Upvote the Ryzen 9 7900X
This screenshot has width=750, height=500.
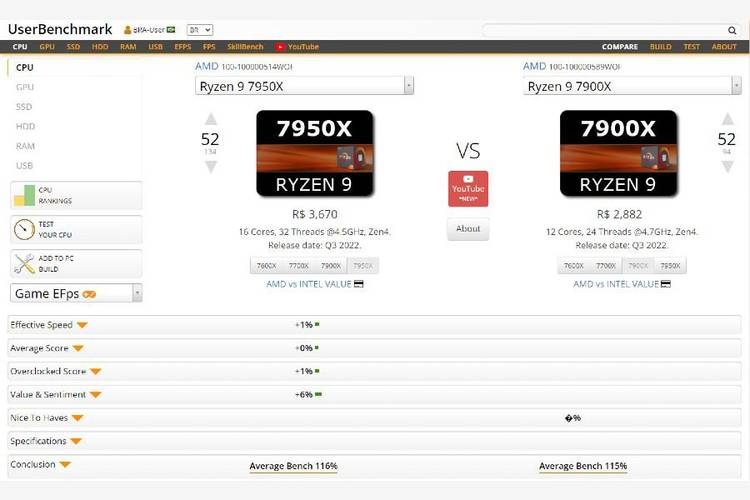coord(728,119)
